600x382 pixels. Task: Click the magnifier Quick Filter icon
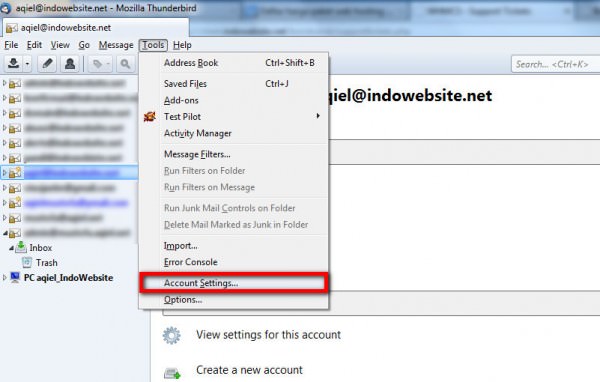point(125,64)
